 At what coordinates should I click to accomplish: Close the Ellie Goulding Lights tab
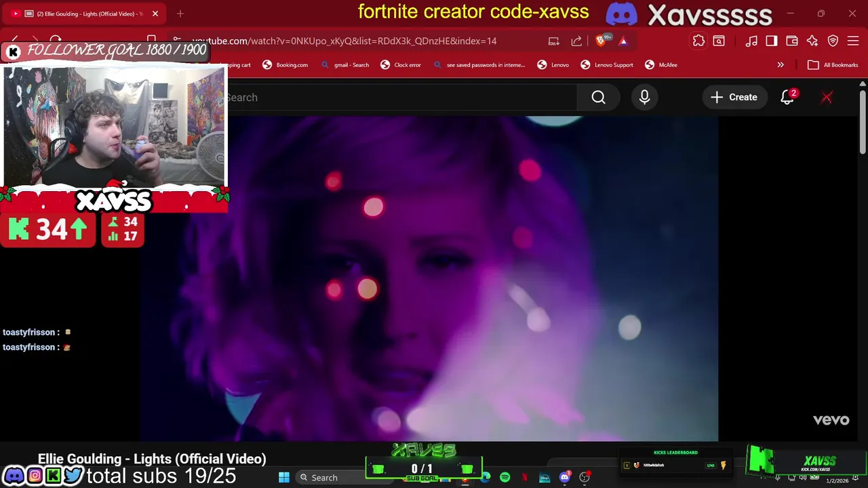[155, 14]
